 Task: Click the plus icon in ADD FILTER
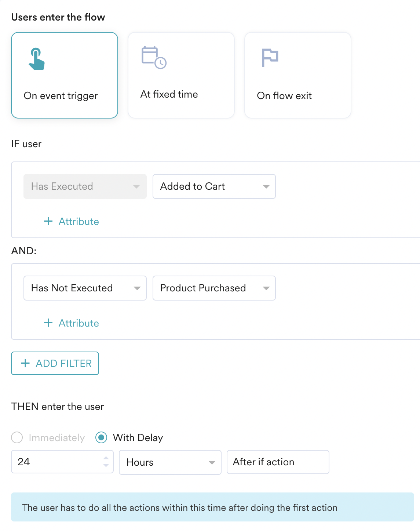pos(25,363)
